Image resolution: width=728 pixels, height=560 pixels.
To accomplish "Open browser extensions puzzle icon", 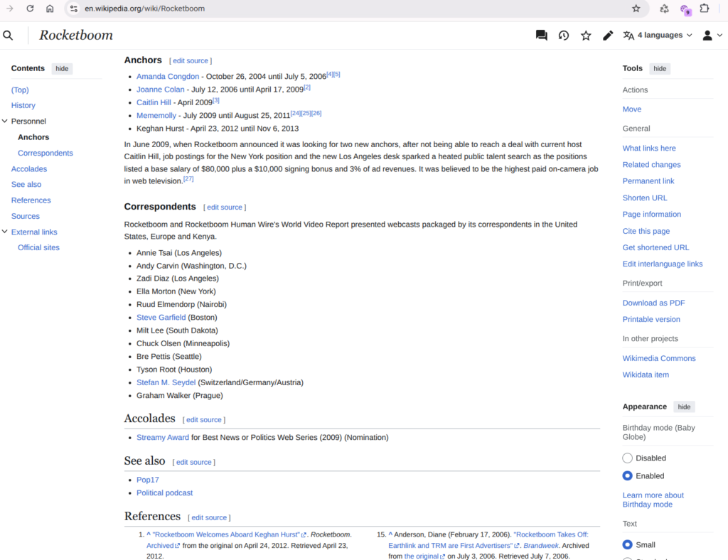I will (x=705, y=9).
